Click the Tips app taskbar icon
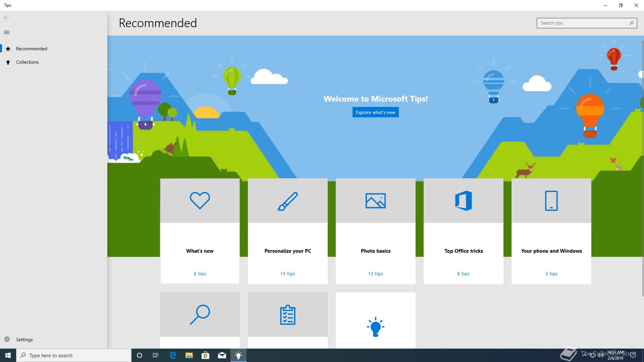Screen dimensions: 644x362 [238, 355]
